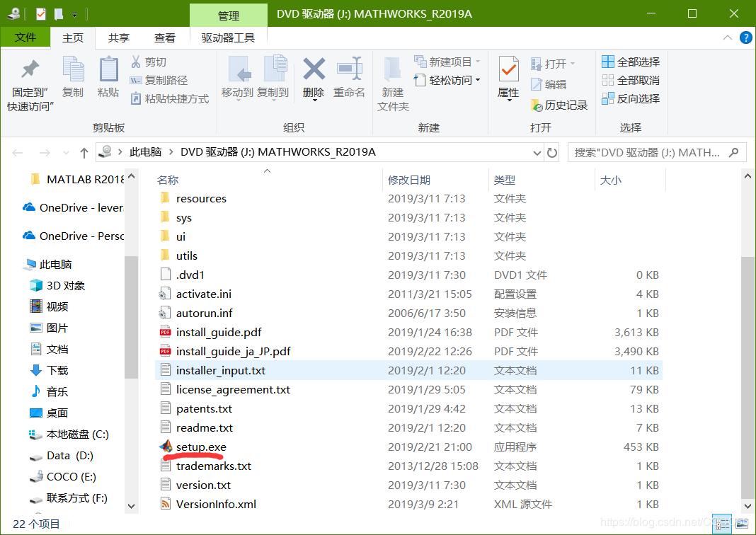Click Select all (全部选择)
Viewport: 756px width, 535px height.
click(631, 62)
